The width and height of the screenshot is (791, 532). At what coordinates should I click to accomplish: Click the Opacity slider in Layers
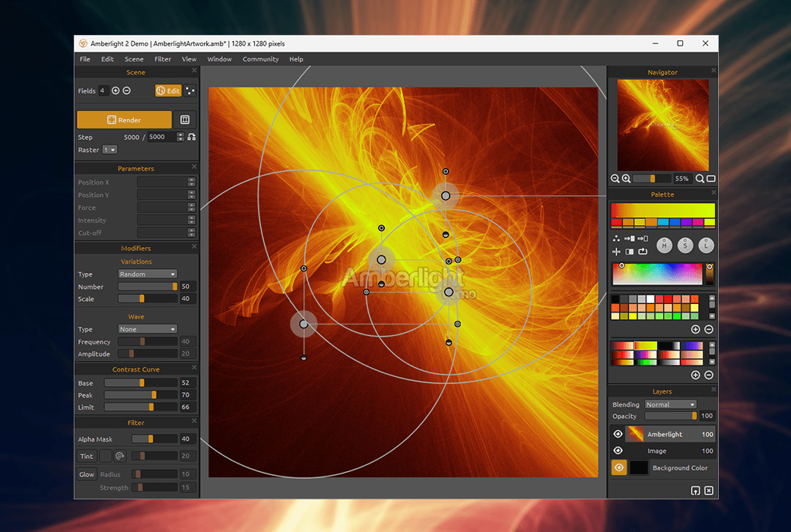670,416
